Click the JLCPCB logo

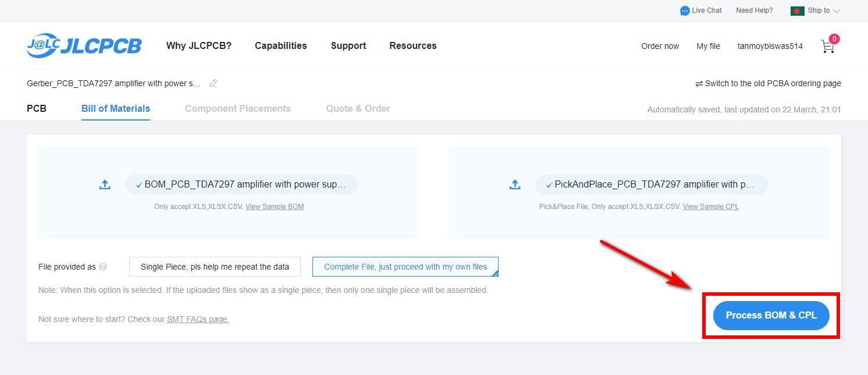(84, 45)
